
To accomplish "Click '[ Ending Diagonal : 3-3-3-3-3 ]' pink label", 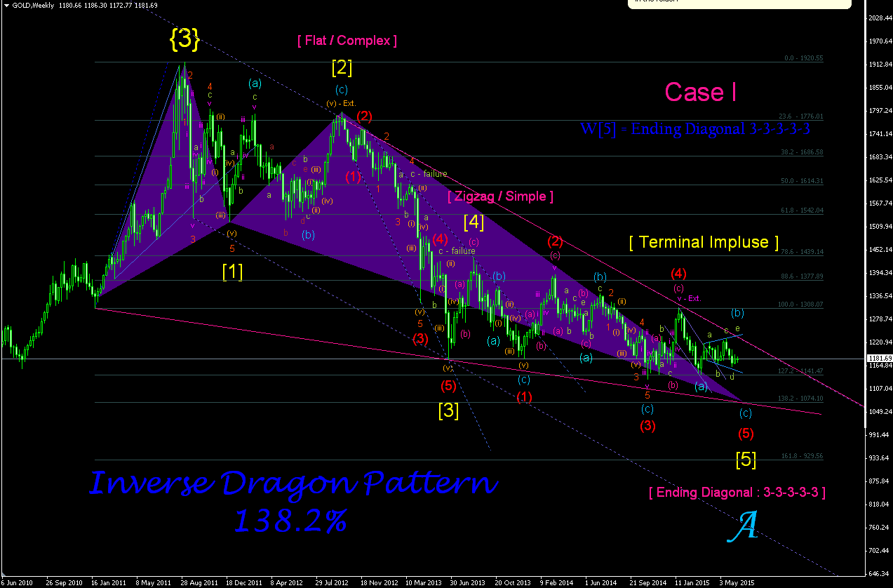I will (x=737, y=493).
